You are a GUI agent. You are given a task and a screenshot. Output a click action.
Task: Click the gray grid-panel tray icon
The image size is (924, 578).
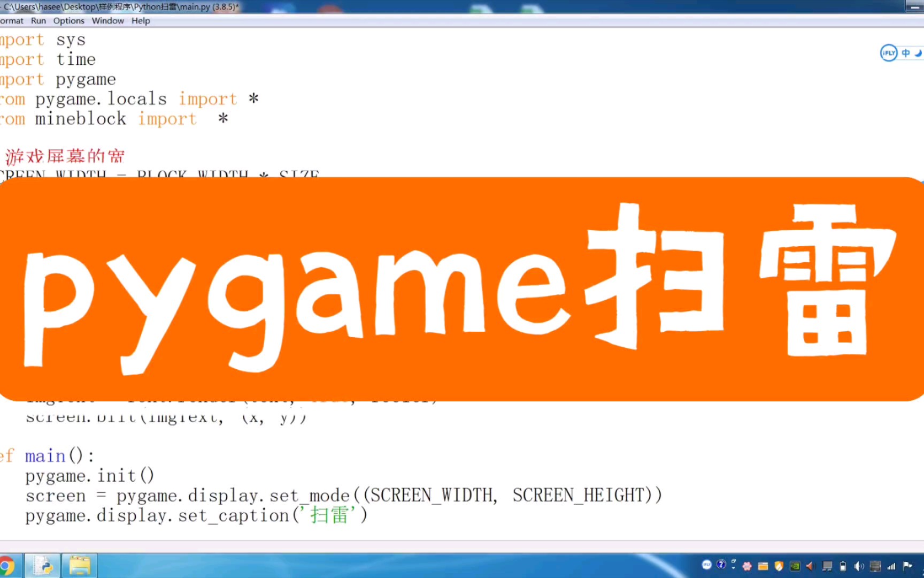(875, 566)
